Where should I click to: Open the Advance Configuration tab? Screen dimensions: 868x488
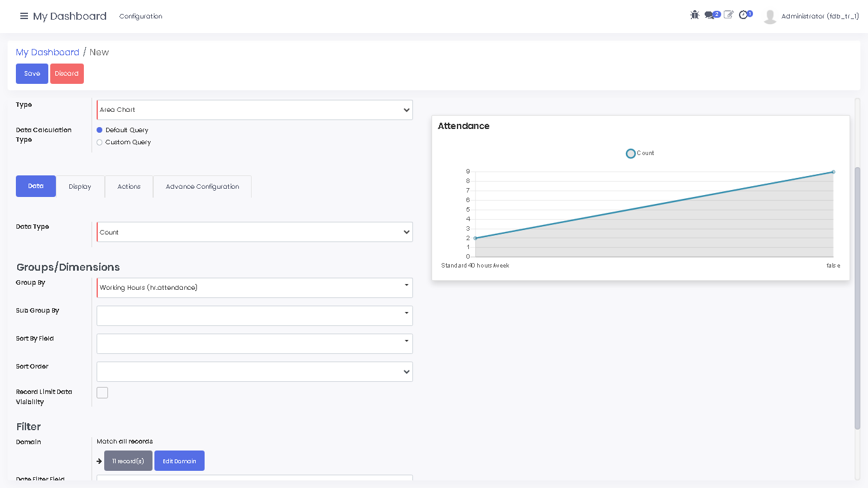point(202,187)
